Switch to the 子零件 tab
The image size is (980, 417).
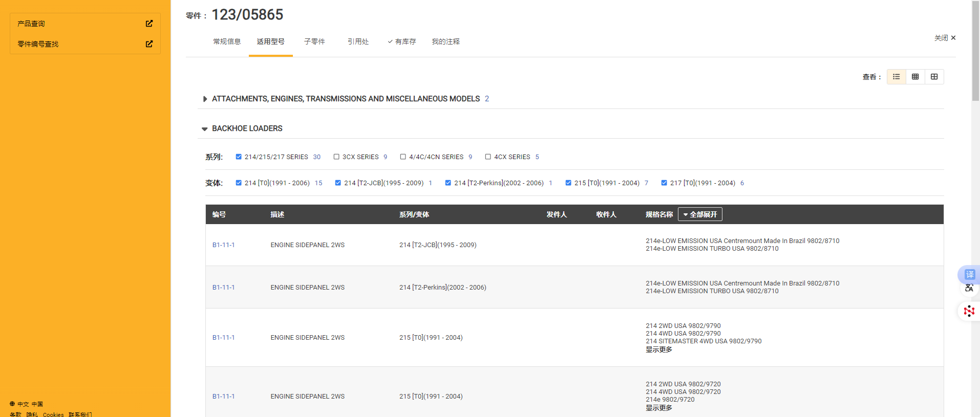pos(314,41)
